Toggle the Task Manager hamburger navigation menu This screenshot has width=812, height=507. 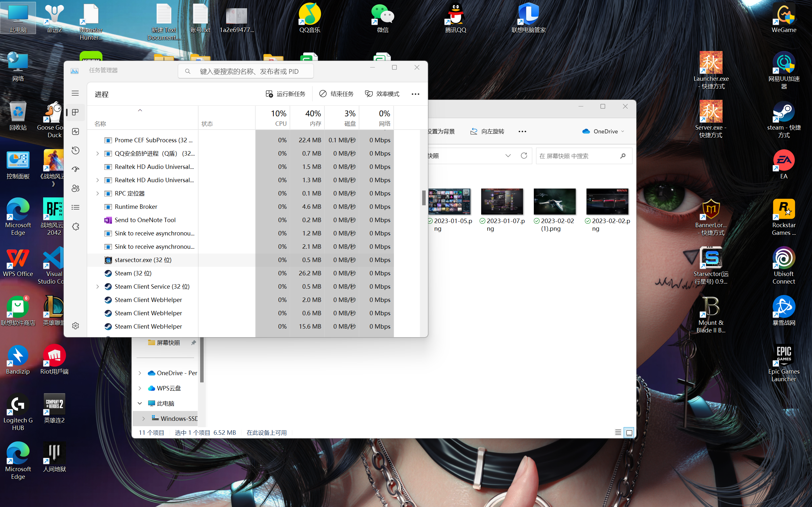click(75, 93)
